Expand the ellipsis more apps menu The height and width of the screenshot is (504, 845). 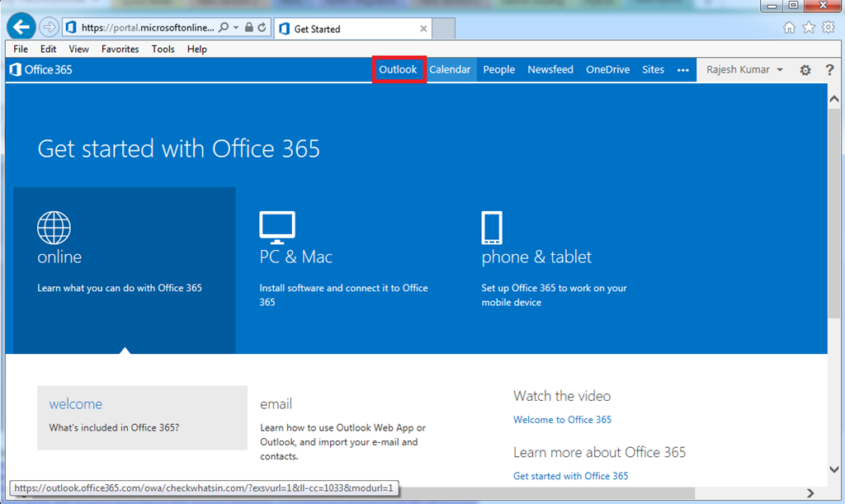682,70
